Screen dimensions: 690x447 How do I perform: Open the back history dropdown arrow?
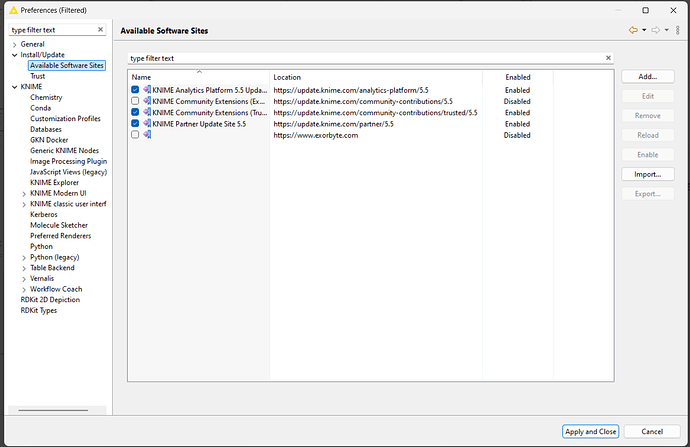644,30
